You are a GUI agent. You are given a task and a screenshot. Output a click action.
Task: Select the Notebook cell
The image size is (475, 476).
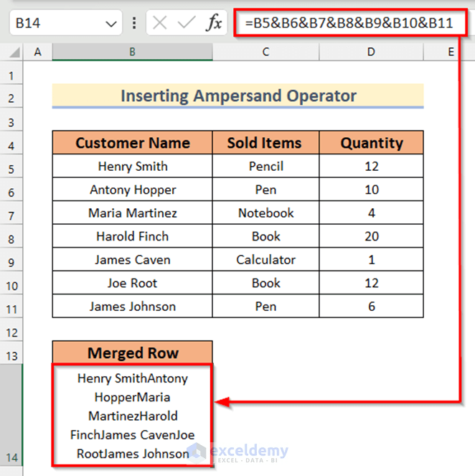tap(265, 213)
